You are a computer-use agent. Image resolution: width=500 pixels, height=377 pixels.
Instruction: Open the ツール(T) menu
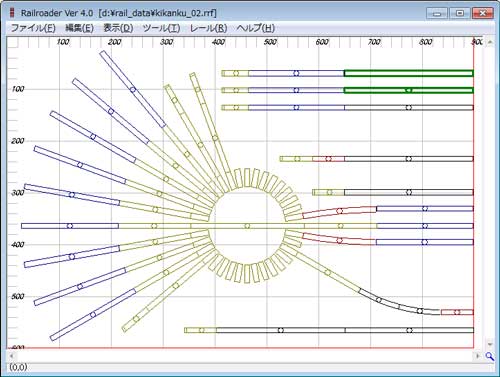tap(161, 28)
